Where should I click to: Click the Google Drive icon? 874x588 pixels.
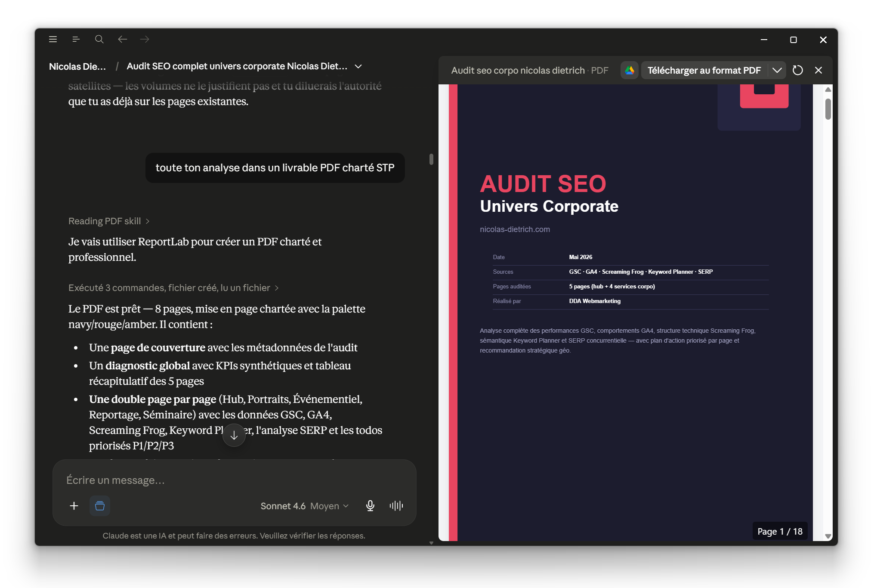(x=630, y=70)
